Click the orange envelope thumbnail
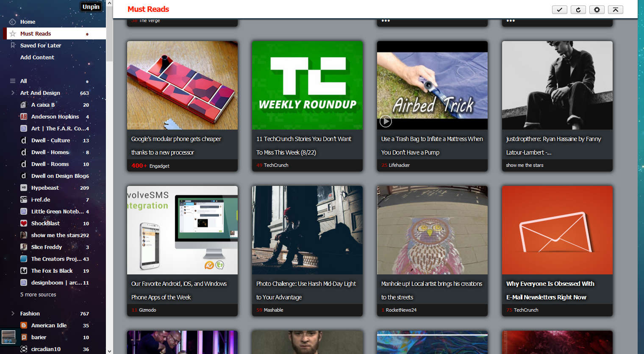This screenshot has width=644, height=354. (557, 230)
